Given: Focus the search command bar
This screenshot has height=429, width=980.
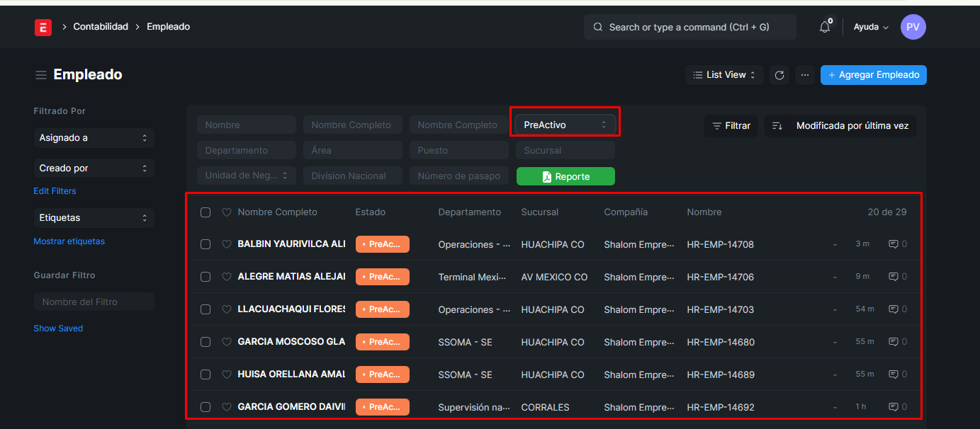Looking at the screenshot, I should coord(689,27).
